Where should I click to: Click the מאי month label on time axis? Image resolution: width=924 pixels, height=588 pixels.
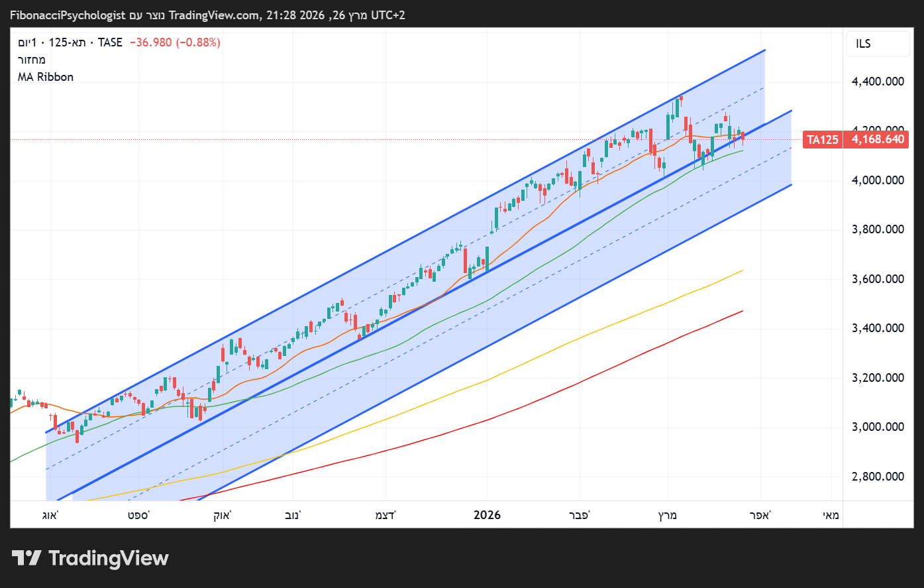point(831,515)
